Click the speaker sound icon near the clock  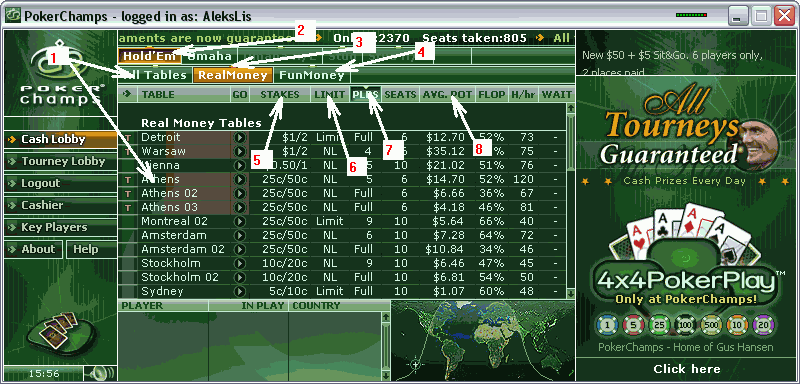pyautogui.click(x=99, y=373)
